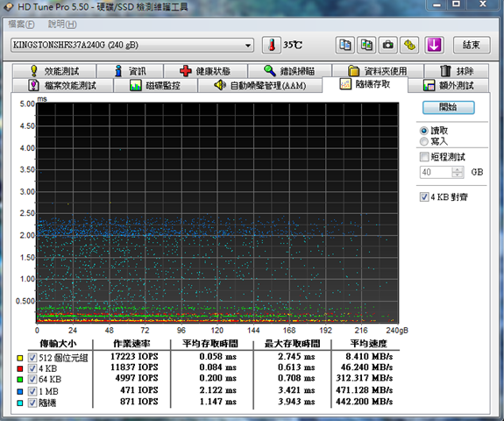Open the 錯誤掃瞄 magnifier tab
This screenshot has height=421, width=504.
pyautogui.click(x=289, y=71)
